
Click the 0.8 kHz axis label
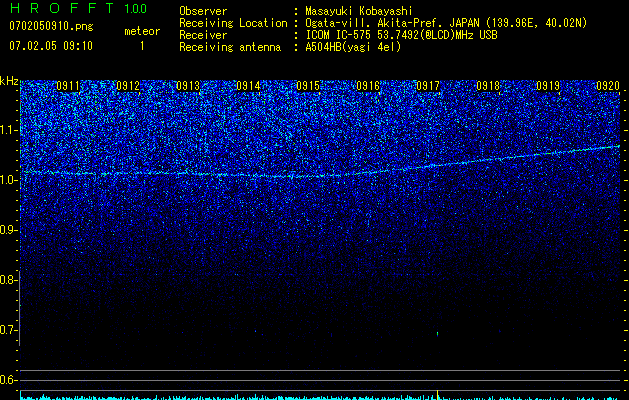click(x=8, y=280)
